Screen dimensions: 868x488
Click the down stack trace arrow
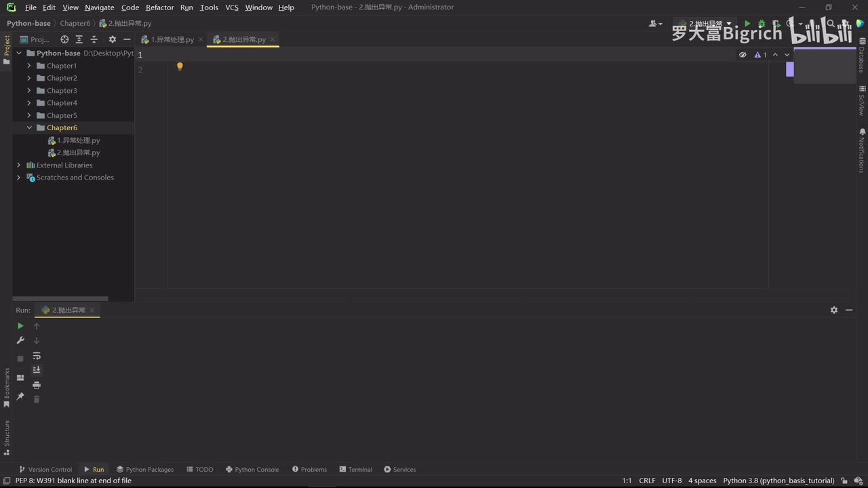coord(37,340)
